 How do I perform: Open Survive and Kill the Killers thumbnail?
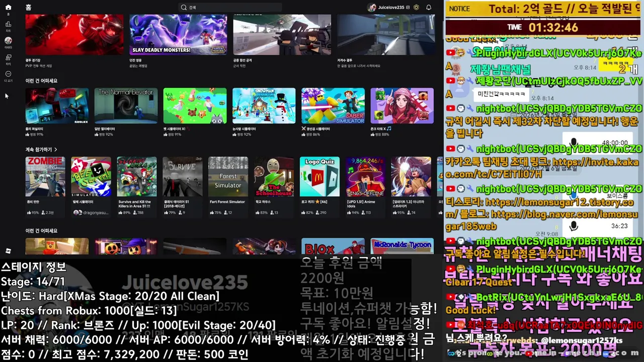tap(137, 176)
